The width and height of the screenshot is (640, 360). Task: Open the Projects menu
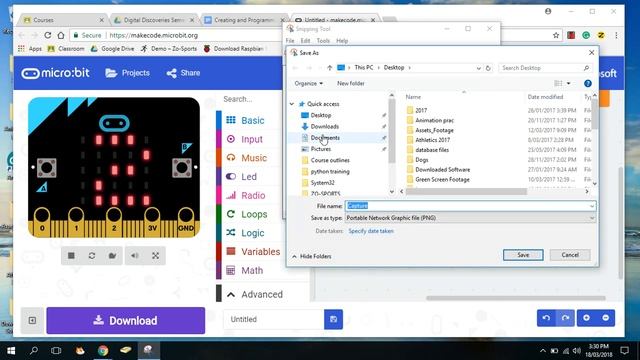coord(127,73)
